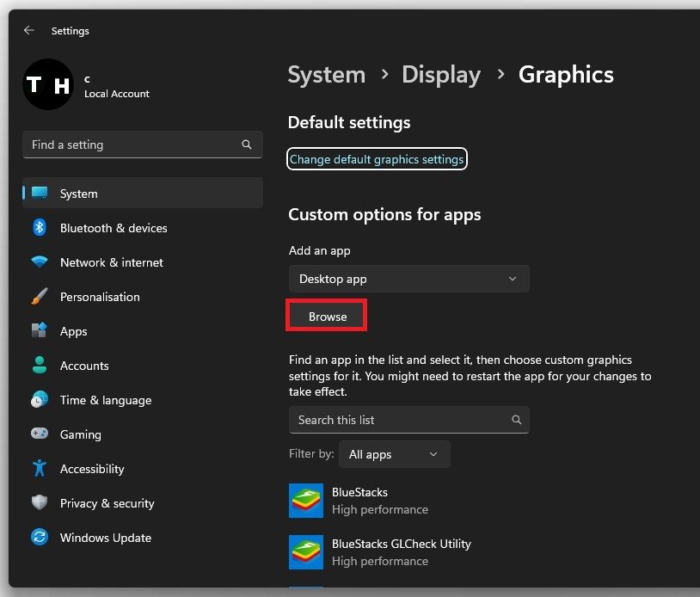Click the BlueStacks app icon

[x=306, y=501]
